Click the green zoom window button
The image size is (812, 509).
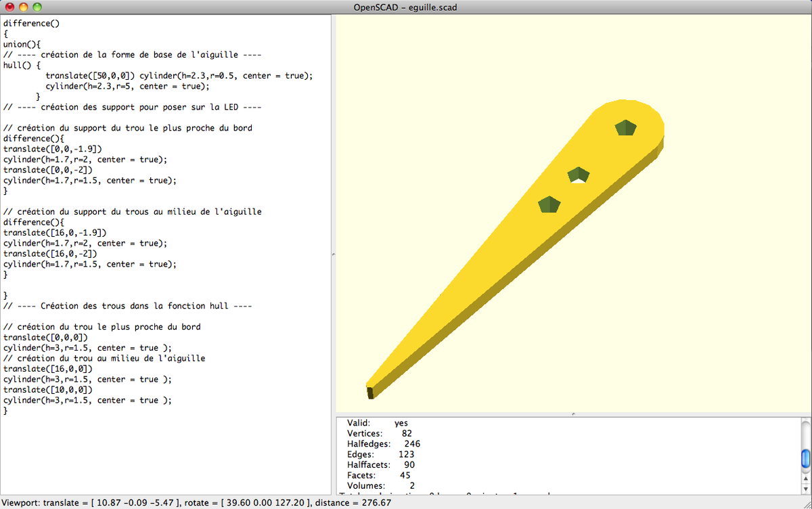[37, 7]
